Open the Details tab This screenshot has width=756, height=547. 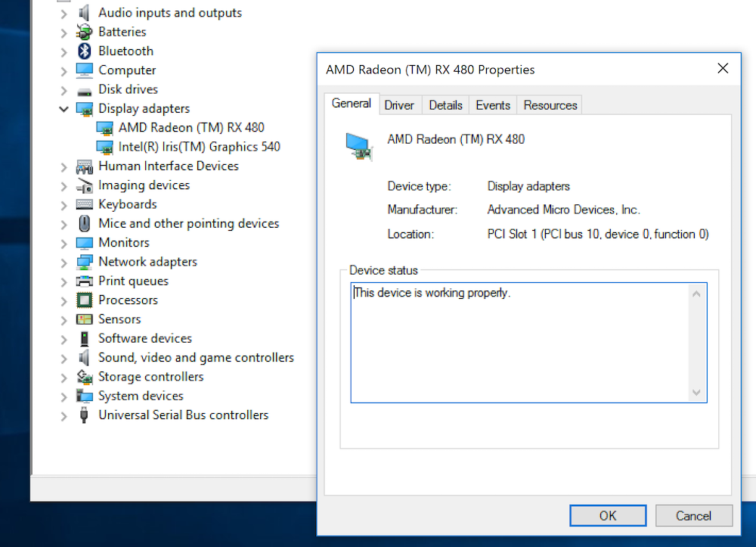click(x=445, y=105)
